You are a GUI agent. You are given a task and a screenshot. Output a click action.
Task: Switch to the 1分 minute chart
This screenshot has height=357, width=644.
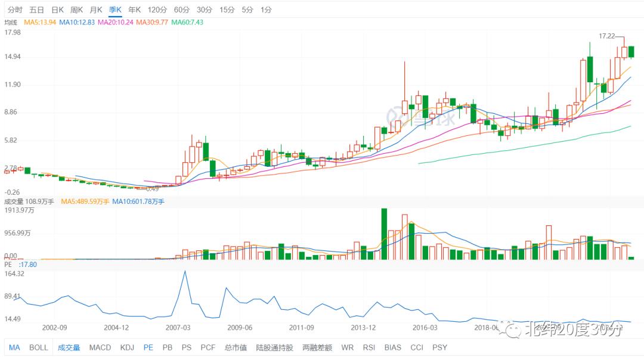(266, 10)
